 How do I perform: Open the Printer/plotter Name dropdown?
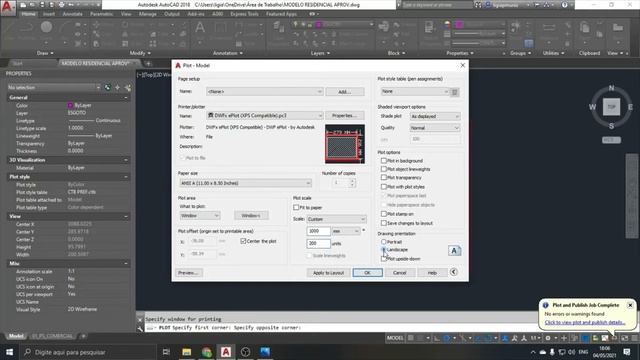click(x=264, y=116)
